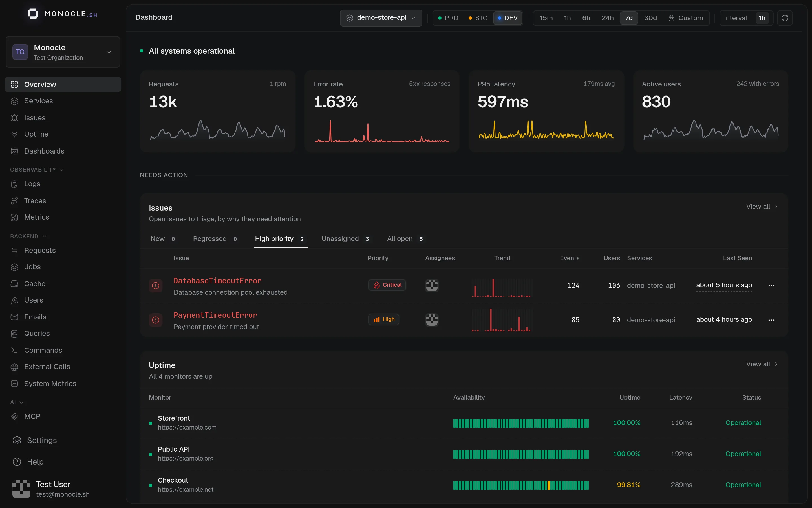
Task: Click the Requests arrows icon in sidebar
Action: click(14, 251)
